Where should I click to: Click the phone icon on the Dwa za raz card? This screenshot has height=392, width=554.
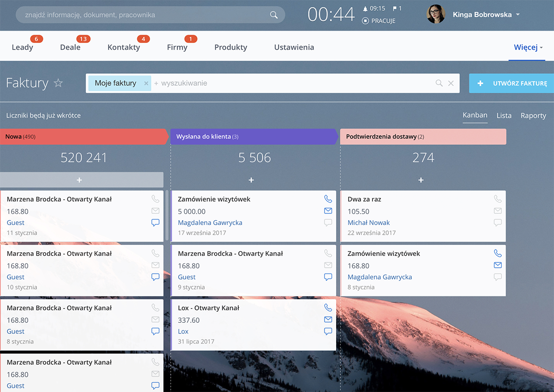tap(497, 199)
